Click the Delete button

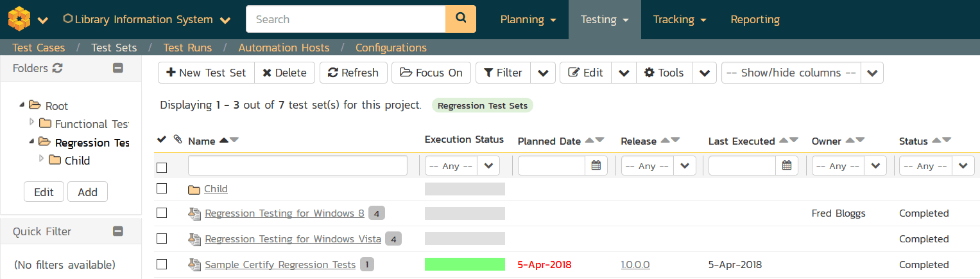284,73
